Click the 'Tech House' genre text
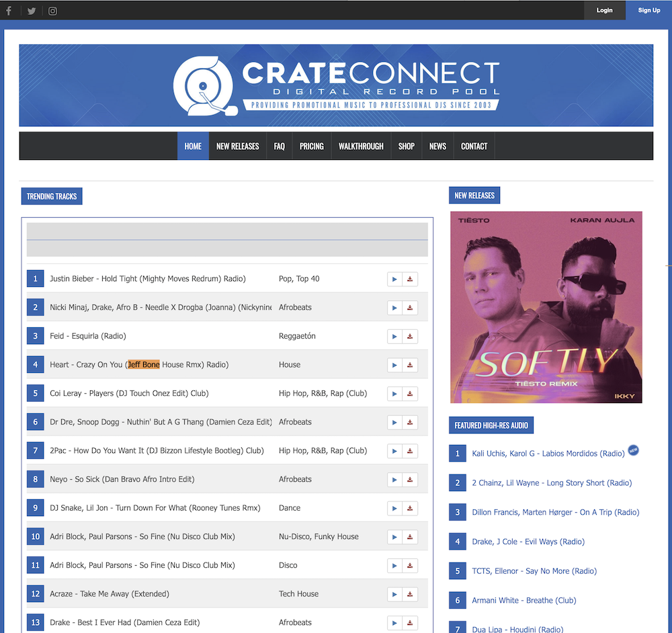672x633 pixels. [299, 593]
